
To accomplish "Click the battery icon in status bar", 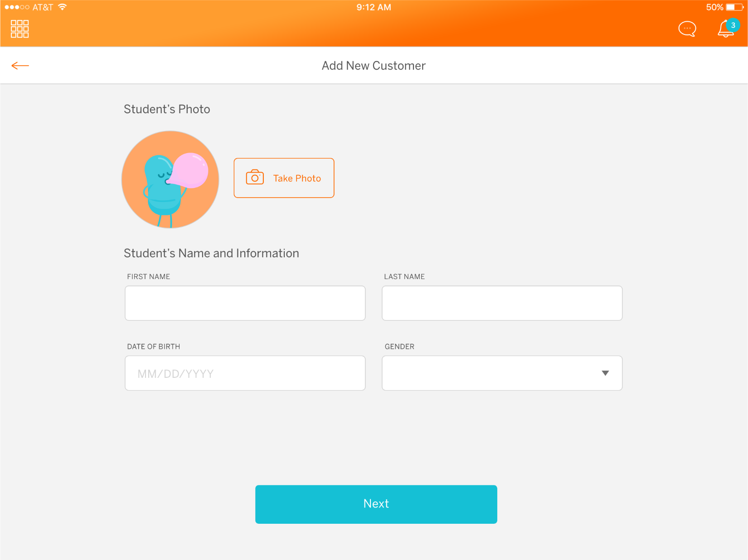I will click(734, 7).
